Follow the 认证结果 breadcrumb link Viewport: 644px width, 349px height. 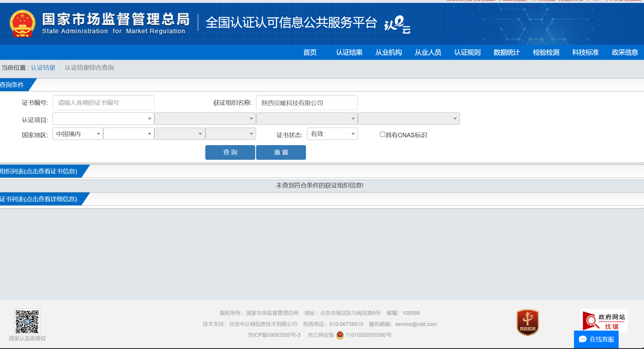[43, 68]
